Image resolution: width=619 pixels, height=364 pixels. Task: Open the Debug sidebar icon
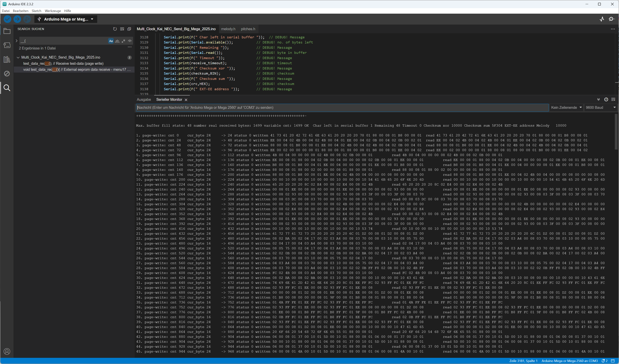click(x=7, y=74)
